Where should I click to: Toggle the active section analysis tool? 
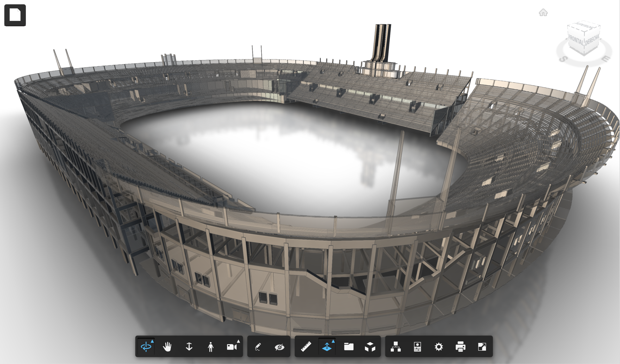click(327, 347)
